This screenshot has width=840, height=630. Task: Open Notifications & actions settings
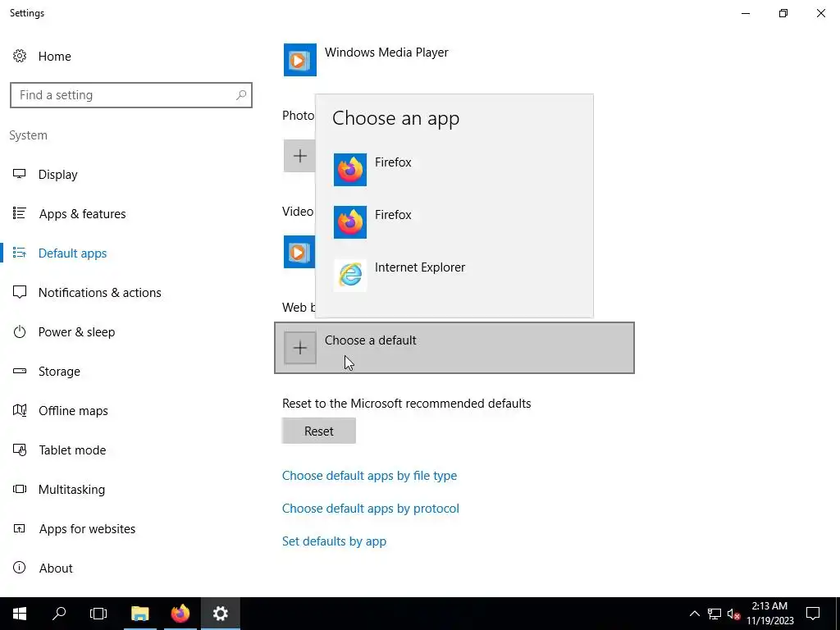click(99, 293)
